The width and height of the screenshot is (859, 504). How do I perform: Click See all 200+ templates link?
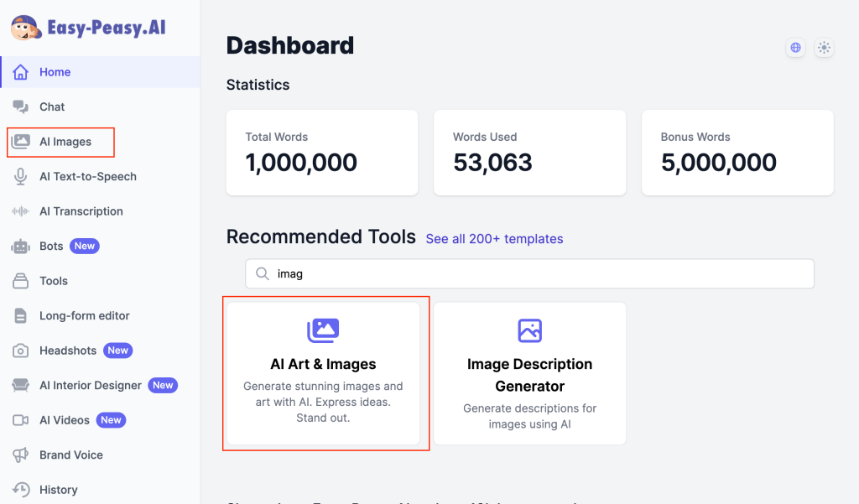pos(494,239)
